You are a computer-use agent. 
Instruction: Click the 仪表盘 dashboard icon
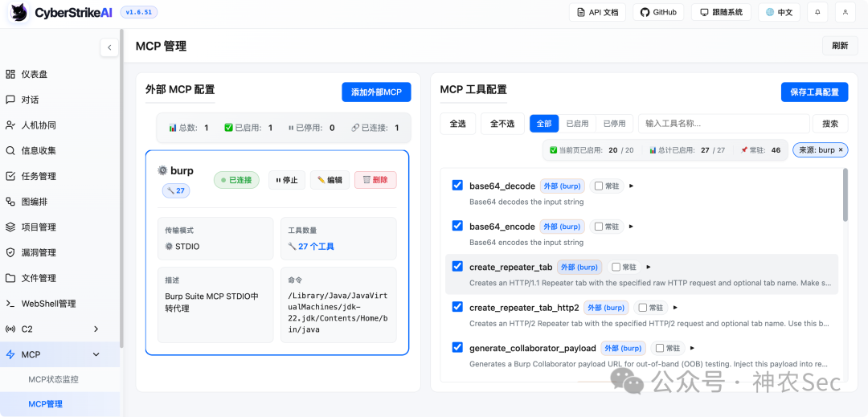coord(10,74)
